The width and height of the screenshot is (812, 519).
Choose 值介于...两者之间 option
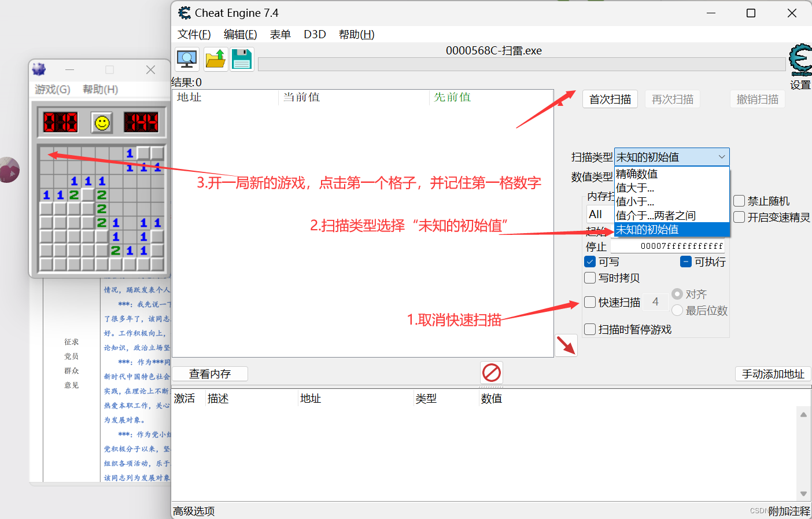coord(671,216)
